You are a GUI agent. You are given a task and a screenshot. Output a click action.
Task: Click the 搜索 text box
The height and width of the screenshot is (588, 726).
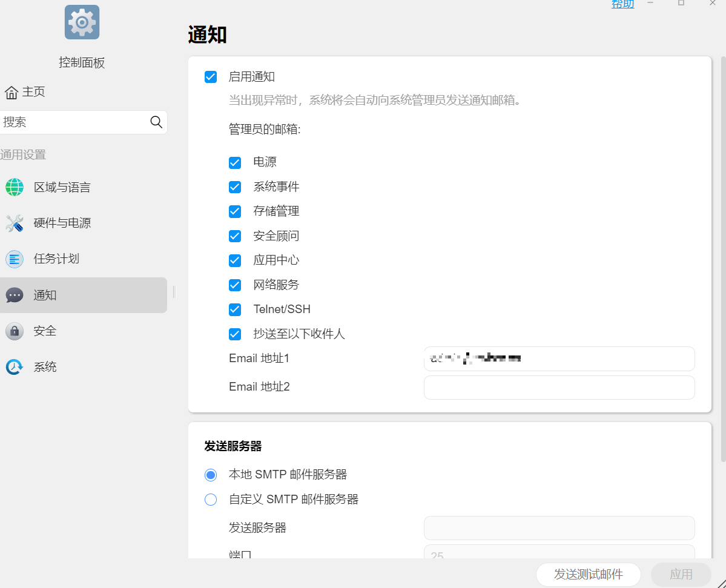[73, 122]
